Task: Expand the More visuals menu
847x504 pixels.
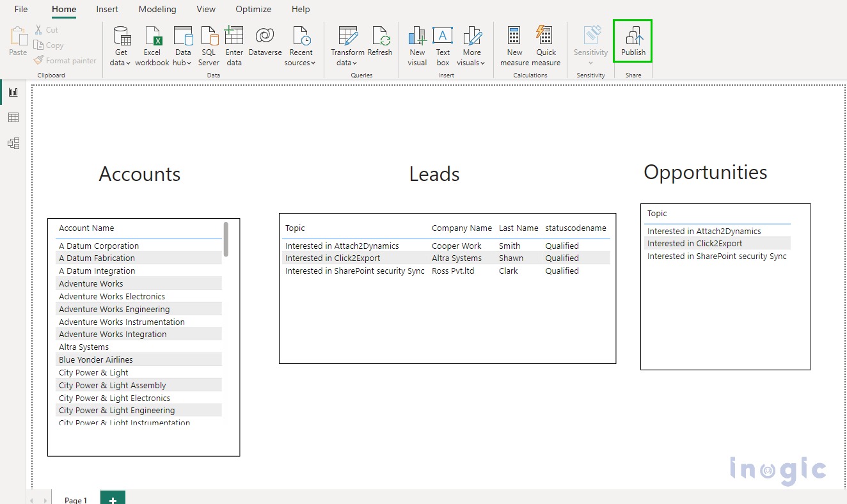Action: coord(471,46)
